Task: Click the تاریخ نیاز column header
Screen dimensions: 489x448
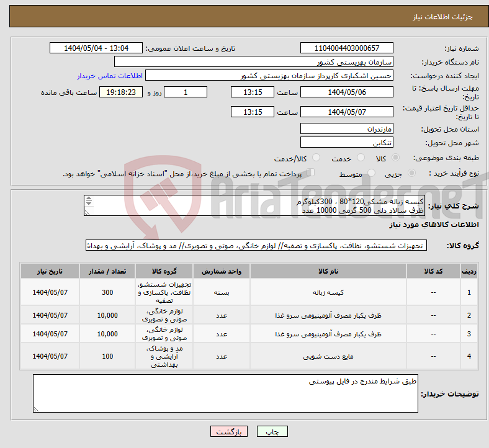Action: pyautogui.click(x=50, y=271)
